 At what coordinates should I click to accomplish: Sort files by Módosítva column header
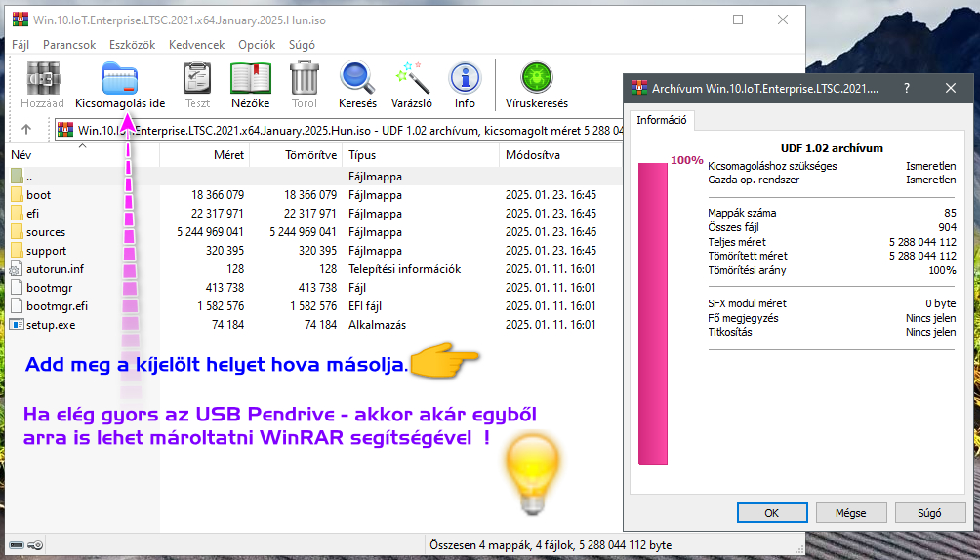532,155
